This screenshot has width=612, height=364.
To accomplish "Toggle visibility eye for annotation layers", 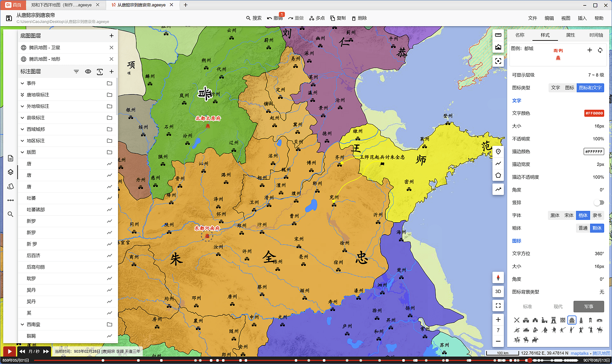I will (88, 71).
